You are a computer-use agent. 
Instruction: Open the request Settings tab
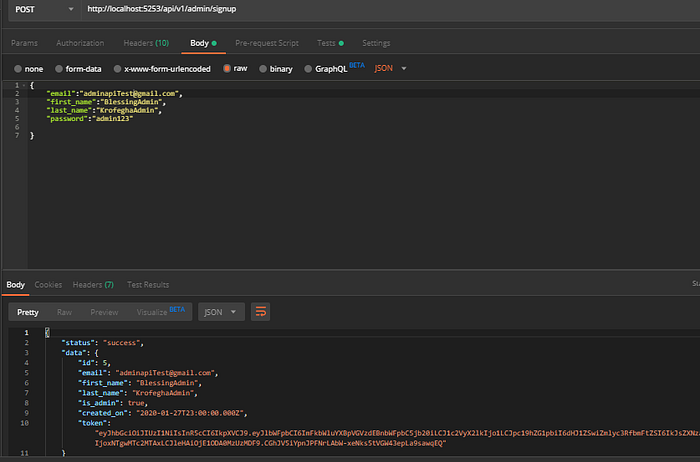point(376,43)
